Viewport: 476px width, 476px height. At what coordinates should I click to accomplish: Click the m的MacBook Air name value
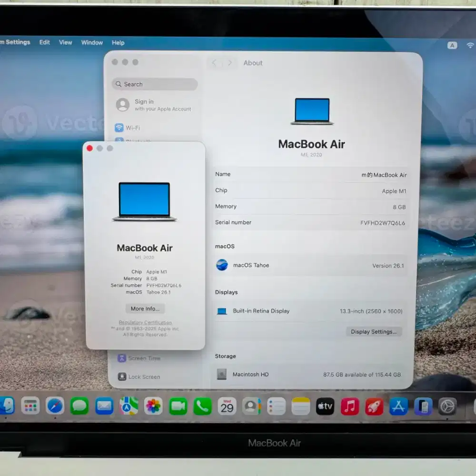[x=384, y=175]
